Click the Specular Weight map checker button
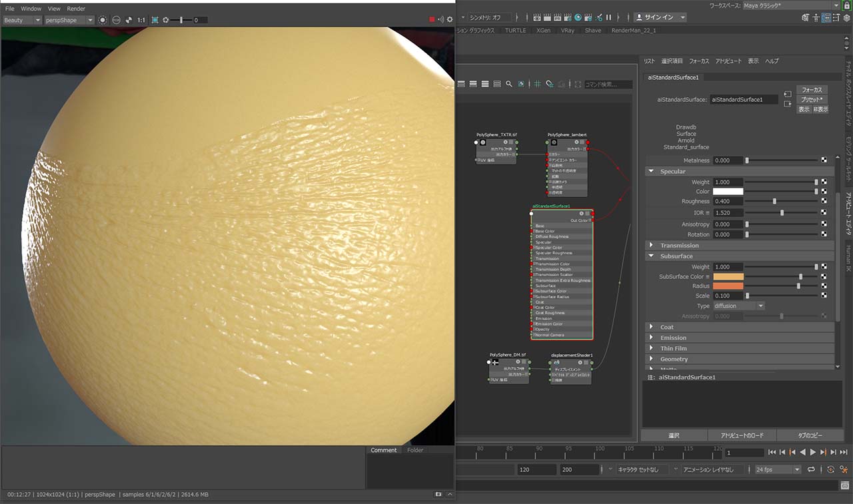This screenshot has width=853, height=504. click(824, 182)
